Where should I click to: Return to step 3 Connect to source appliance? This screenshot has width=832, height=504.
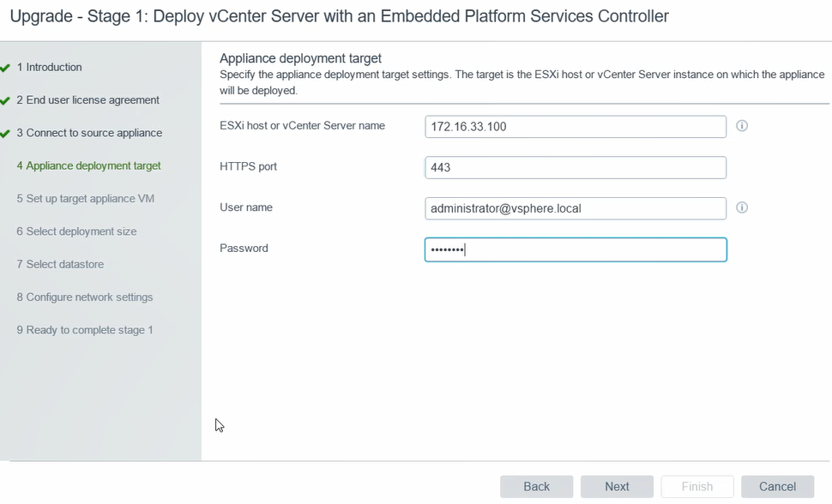coord(89,133)
